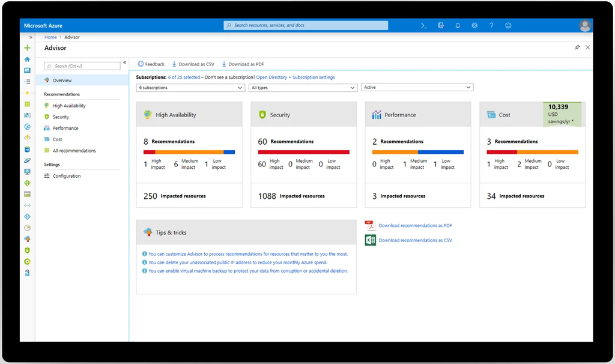Open the user account avatar
Image resolution: width=615 pixels, height=364 pixels.
(x=584, y=26)
